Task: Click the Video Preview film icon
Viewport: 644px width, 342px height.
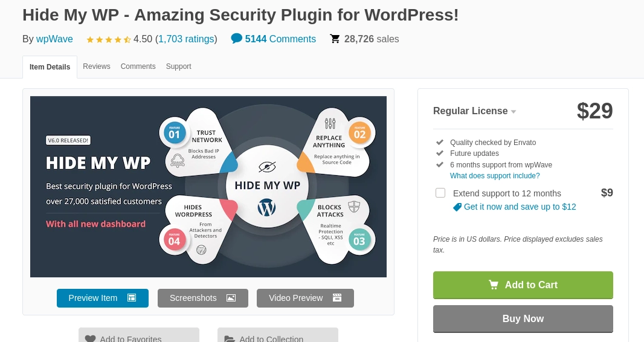Action: point(337,298)
